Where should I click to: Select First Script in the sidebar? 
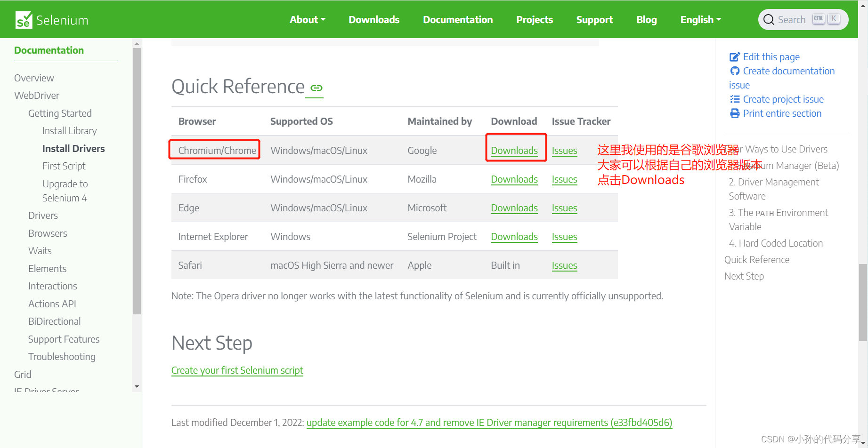coord(64,166)
